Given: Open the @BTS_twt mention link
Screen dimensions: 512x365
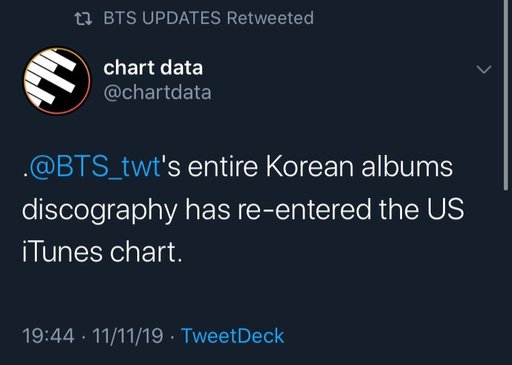Looking at the screenshot, I should pyautogui.click(x=95, y=167).
